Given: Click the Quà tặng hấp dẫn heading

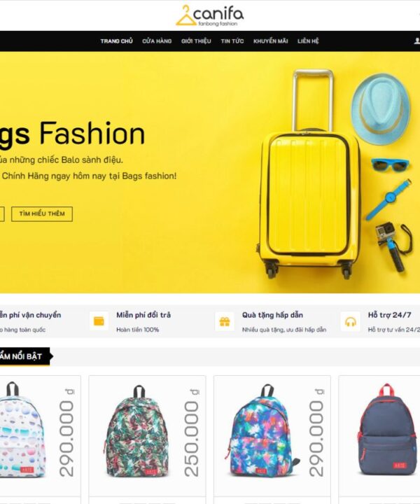Looking at the screenshot, I should (x=272, y=315).
